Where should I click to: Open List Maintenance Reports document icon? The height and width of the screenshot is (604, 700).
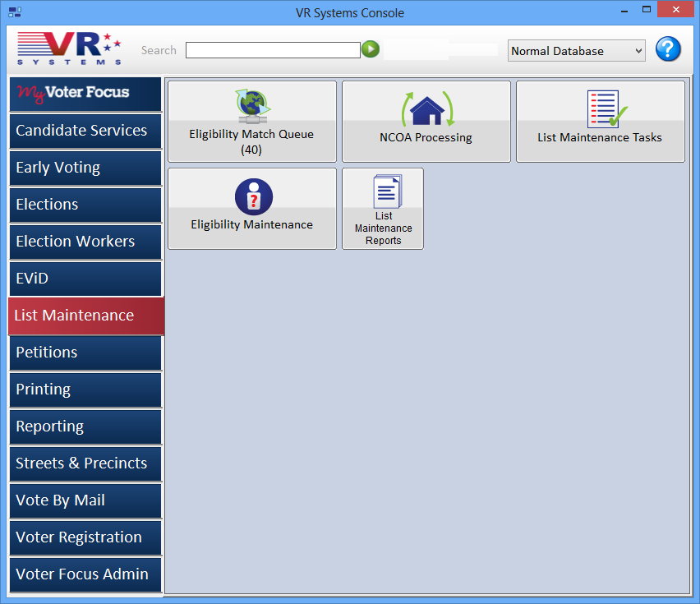(x=387, y=191)
